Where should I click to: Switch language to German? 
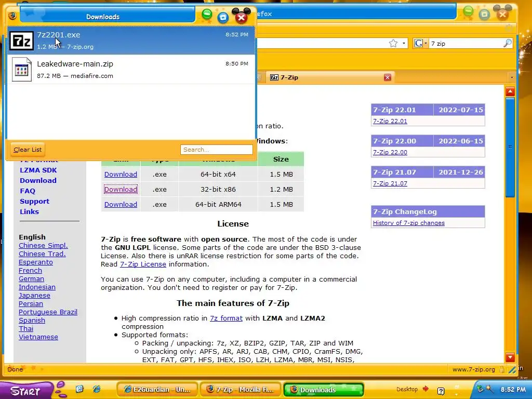(x=31, y=279)
